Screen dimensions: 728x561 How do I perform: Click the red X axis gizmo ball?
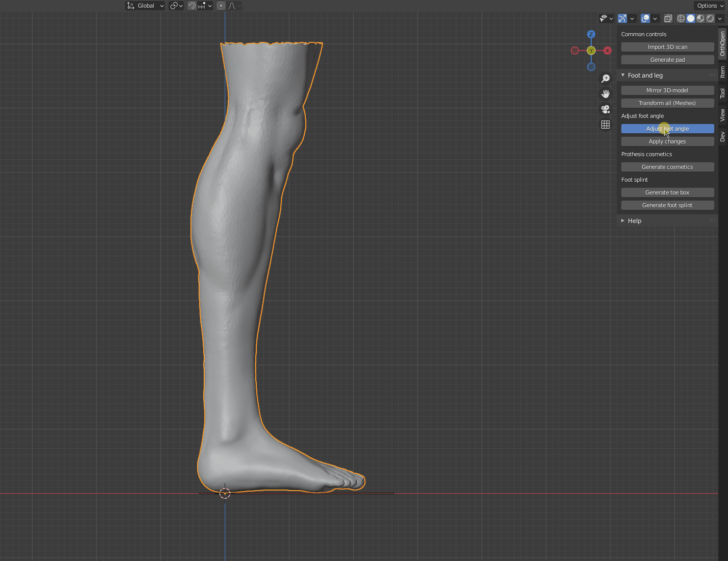(608, 51)
